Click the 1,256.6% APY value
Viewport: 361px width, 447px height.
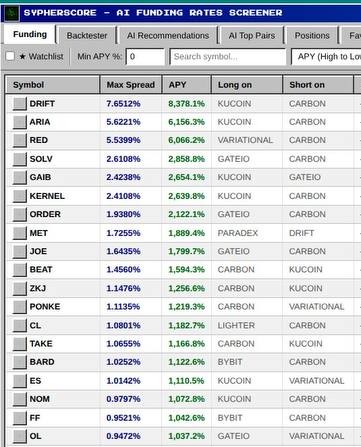(186, 288)
